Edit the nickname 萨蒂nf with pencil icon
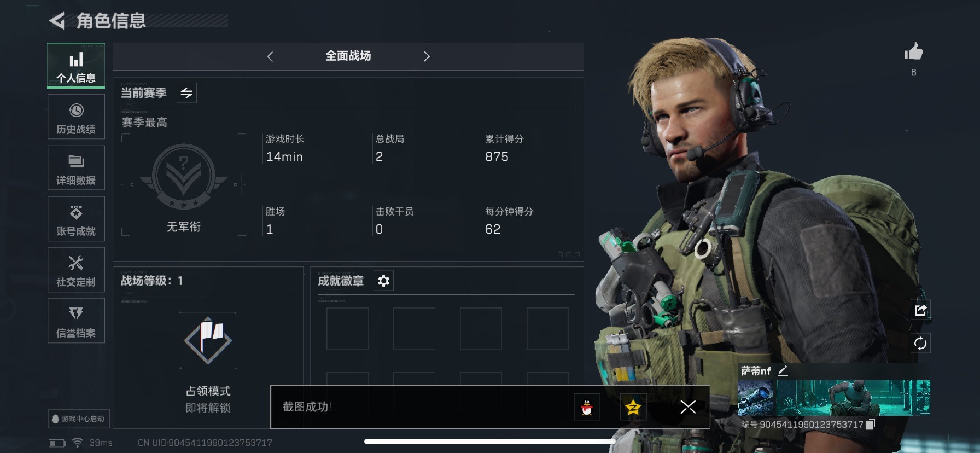Viewport: 980px width, 453px height. click(783, 371)
